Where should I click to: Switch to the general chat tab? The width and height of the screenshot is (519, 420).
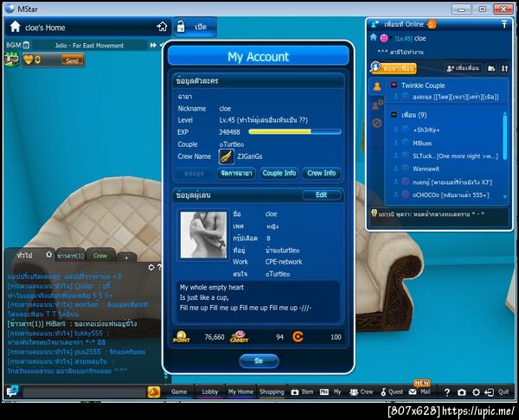tap(24, 255)
